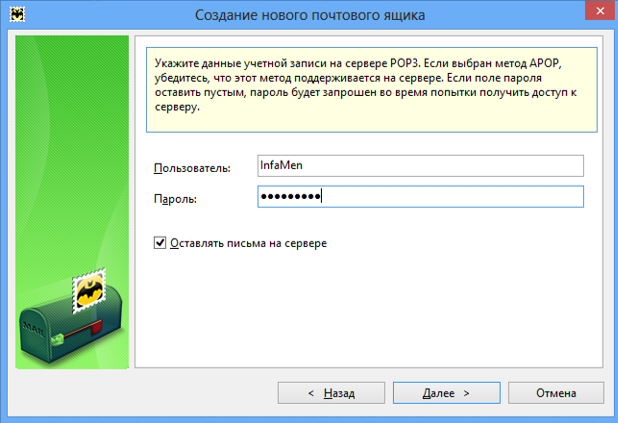Click the 'InfaMen' text in the user field
This screenshot has height=423, width=618.
coord(281,166)
